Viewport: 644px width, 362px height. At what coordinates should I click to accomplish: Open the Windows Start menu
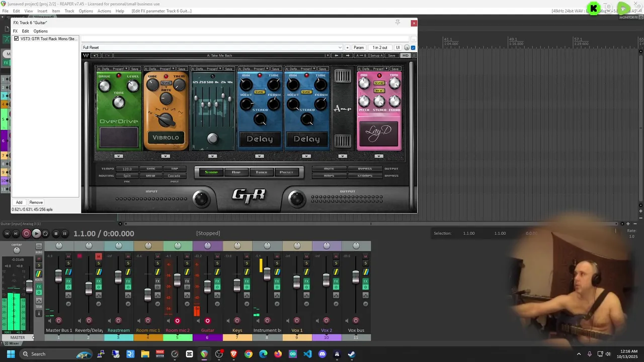(11, 354)
